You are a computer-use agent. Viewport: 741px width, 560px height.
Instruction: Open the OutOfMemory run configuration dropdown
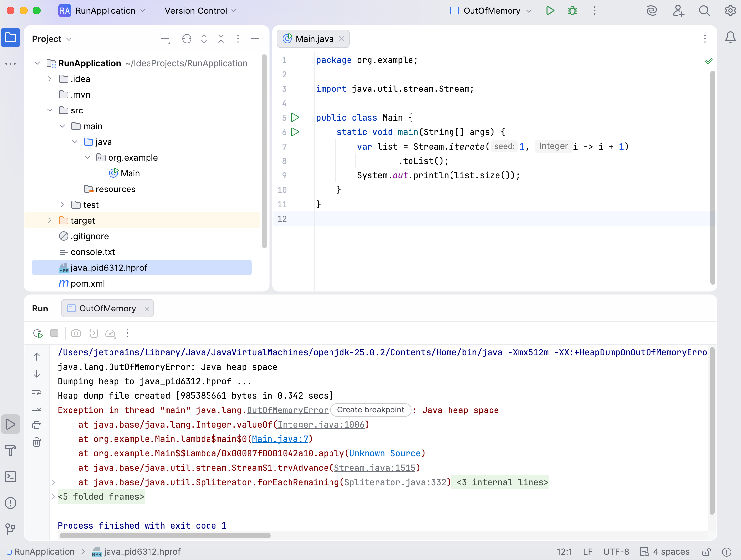[x=491, y=11]
